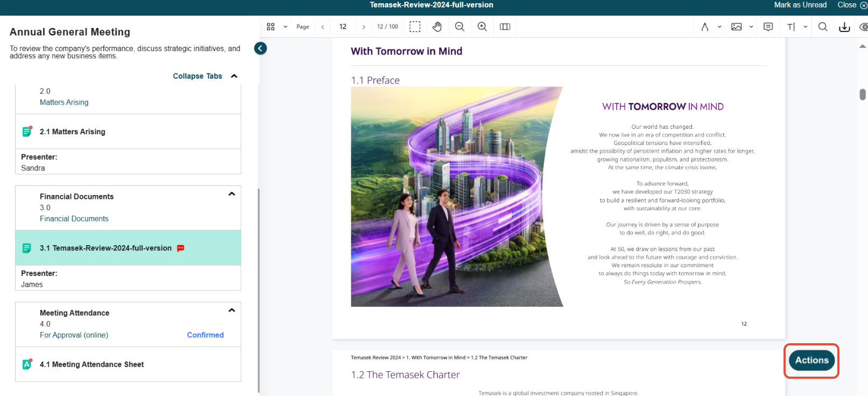Open the pen tool options dropdown

tap(719, 26)
